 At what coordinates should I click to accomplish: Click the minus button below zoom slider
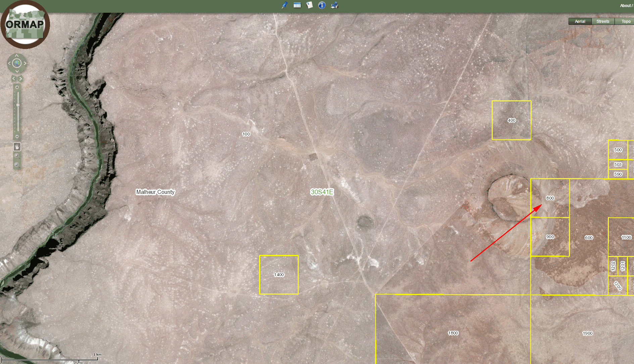(17, 137)
